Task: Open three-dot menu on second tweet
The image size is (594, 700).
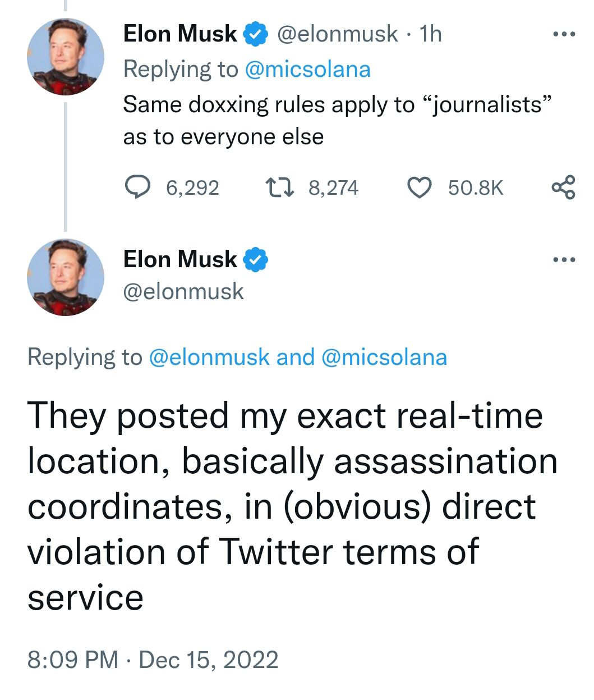Action: tap(563, 260)
